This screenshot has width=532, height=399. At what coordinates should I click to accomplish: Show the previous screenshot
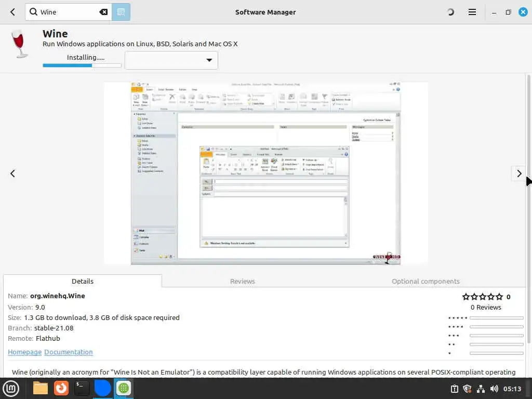(x=12, y=174)
